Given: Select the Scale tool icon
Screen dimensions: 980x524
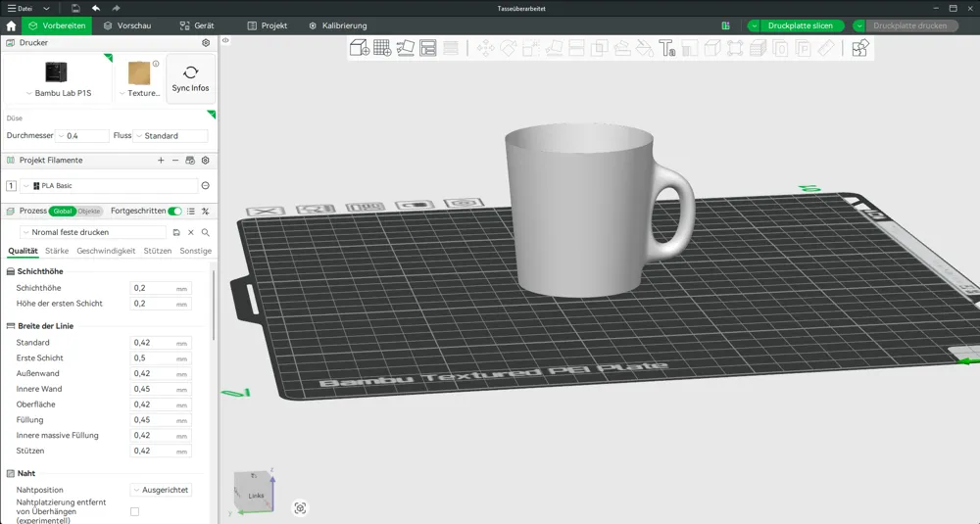Looking at the screenshot, I should point(530,48).
